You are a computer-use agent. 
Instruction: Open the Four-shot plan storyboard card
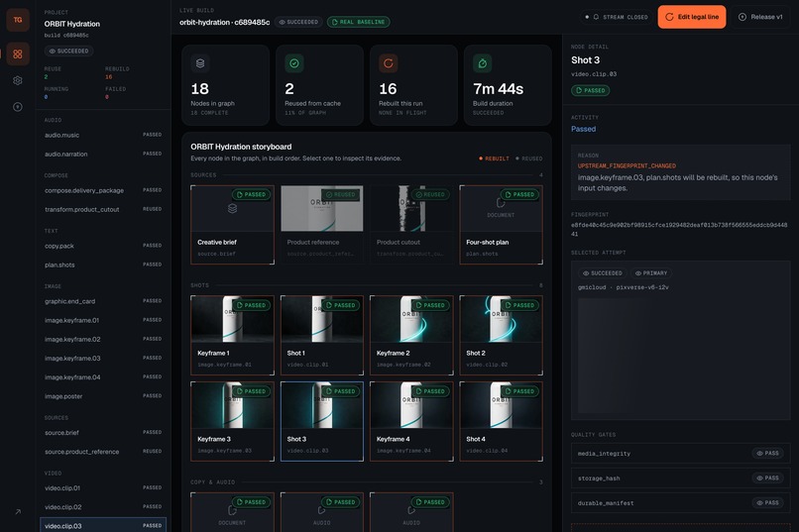[x=502, y=225]
